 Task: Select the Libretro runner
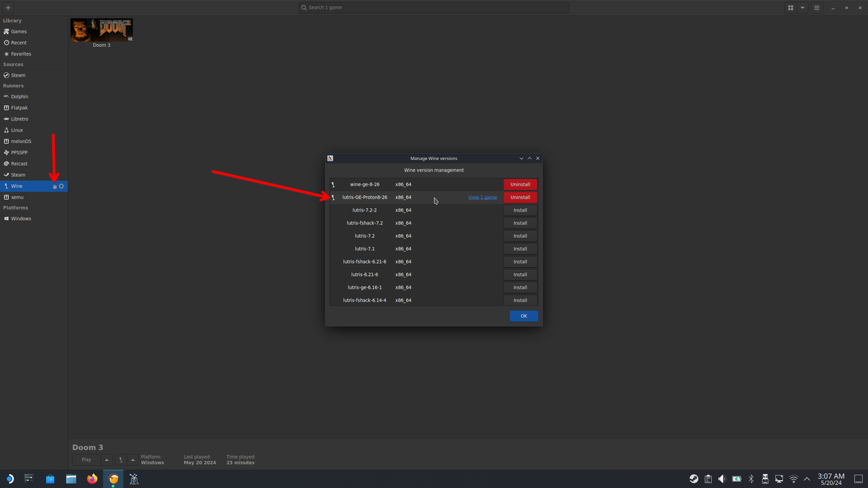[34, 119]
